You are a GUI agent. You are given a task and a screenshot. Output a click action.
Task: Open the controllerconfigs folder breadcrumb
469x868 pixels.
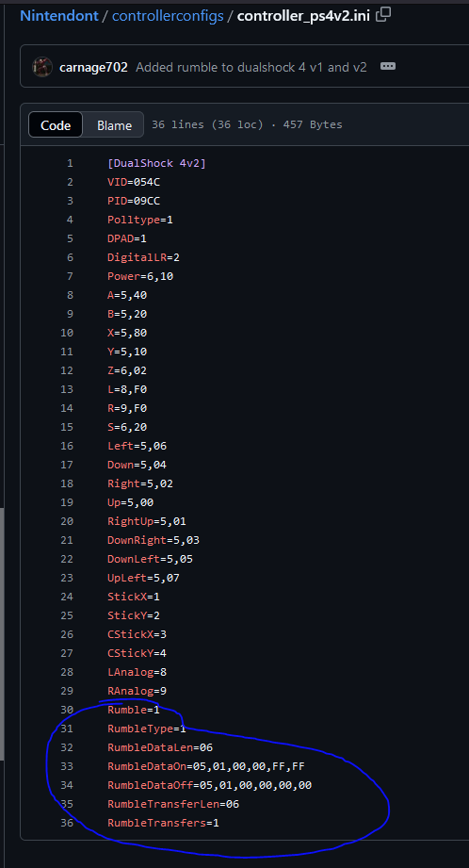click(x=168, y=15)
